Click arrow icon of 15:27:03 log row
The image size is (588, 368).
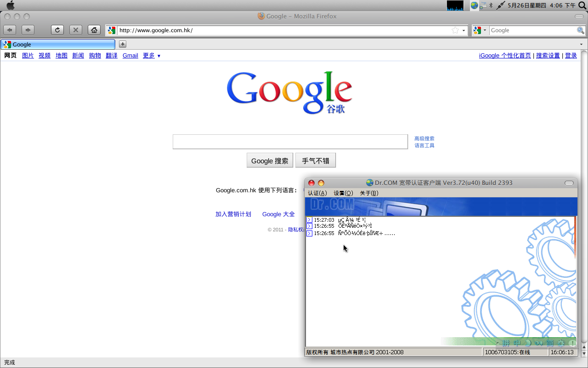click(309, 220)
